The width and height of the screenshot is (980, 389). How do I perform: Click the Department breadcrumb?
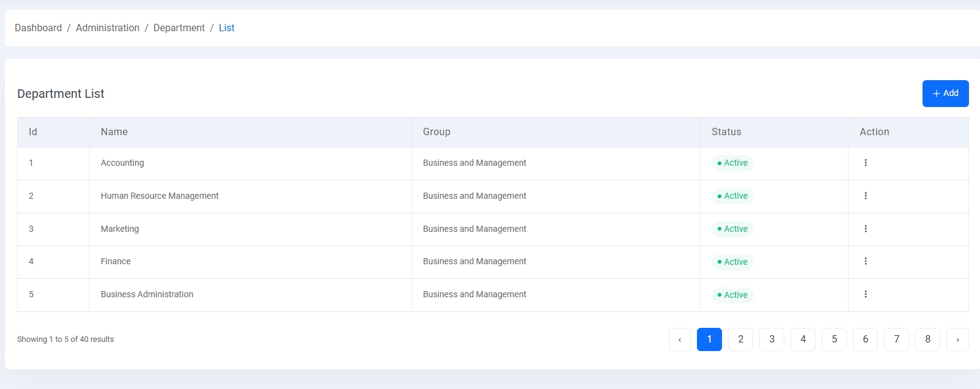(x=179, y=28)
